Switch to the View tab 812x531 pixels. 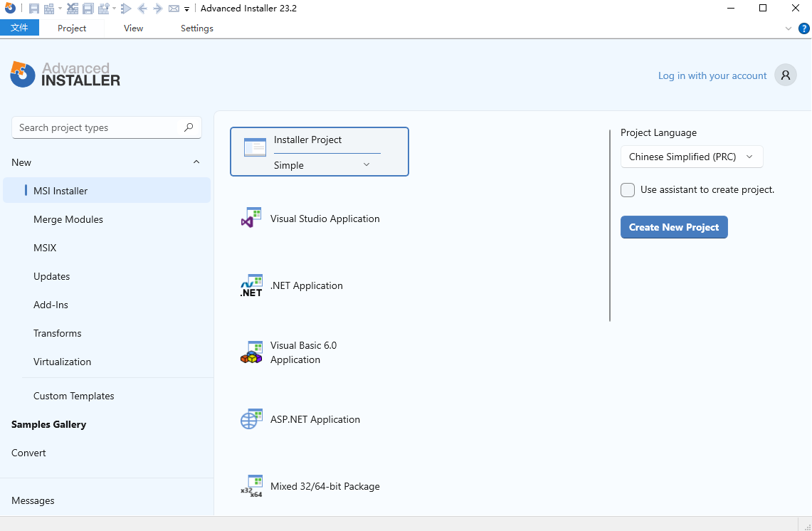tap(133, 28)
